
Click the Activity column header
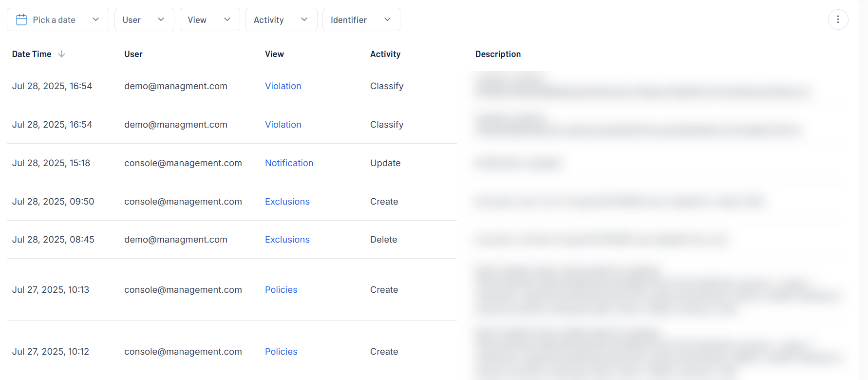click(x=385, y=54)
